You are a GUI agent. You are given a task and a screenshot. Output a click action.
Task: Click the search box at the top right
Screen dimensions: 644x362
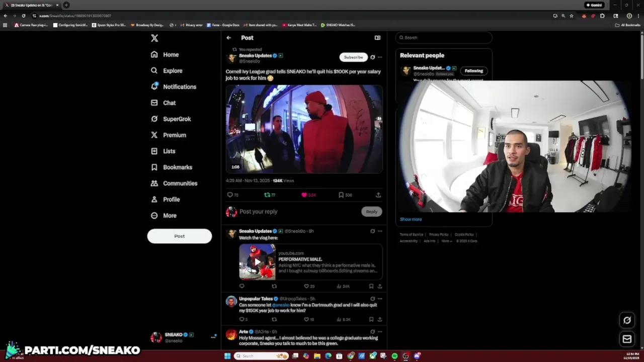coord(443,38)
